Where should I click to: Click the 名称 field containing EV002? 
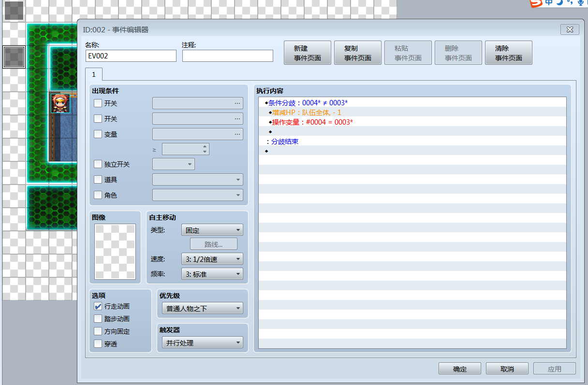131,56
